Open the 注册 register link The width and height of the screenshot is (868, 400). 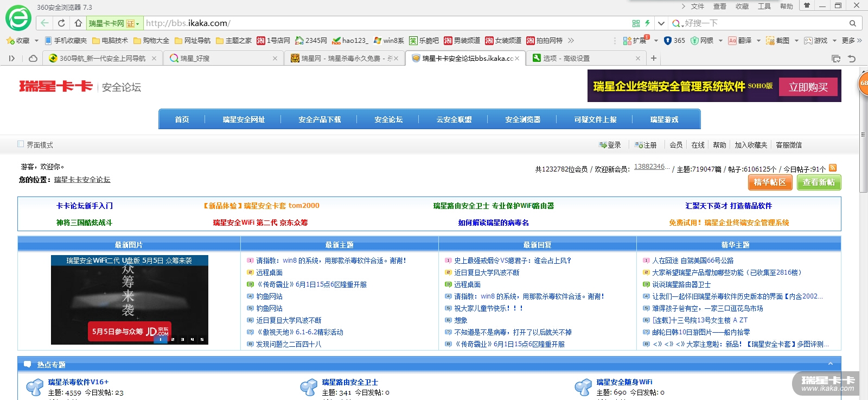coord(646,145)
